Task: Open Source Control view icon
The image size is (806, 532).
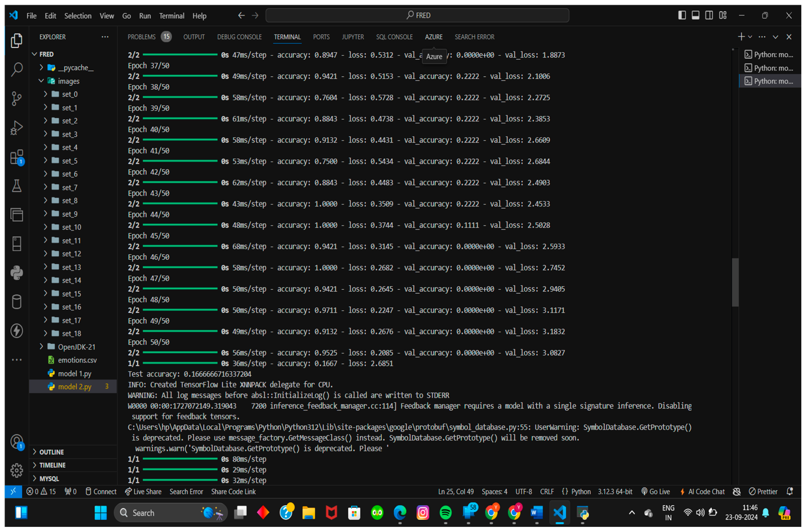Action: point(16,99)
